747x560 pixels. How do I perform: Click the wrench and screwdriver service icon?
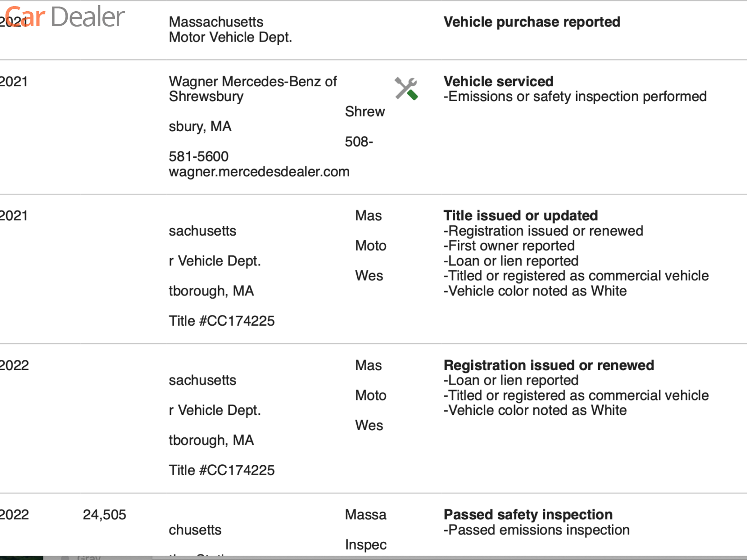[x=406, y=89]
